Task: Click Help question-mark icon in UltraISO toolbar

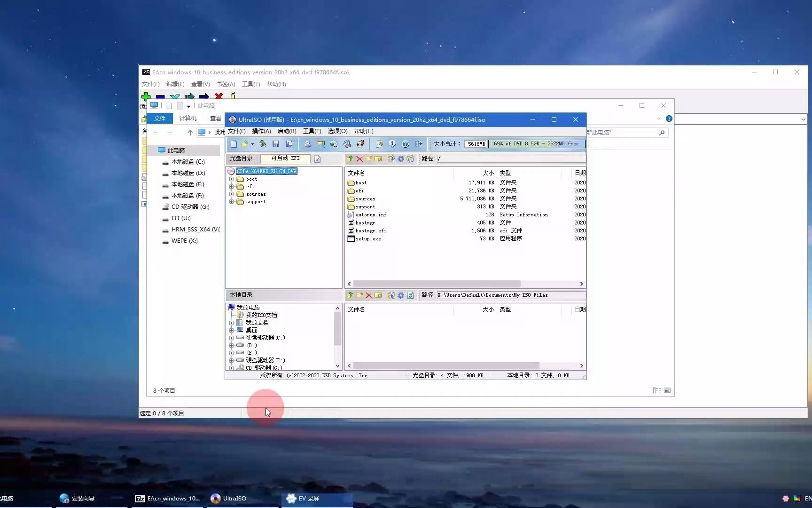Action: point(406,144)
